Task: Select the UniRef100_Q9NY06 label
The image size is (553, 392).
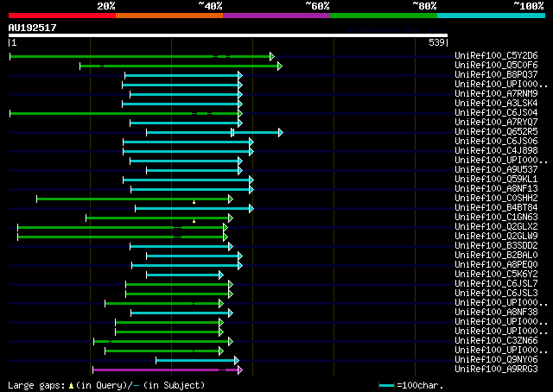Action: click(x=496, y=360)
